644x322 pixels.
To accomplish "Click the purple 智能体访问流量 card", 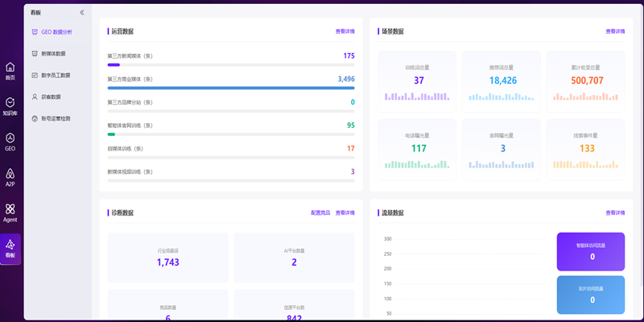I will (591, 252).
